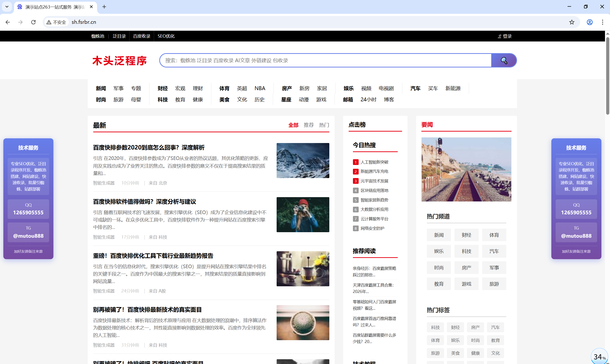Screen dimensions: 610x364
Task: Click the railway photo under 要闻
Action: (x=466, y=169)
